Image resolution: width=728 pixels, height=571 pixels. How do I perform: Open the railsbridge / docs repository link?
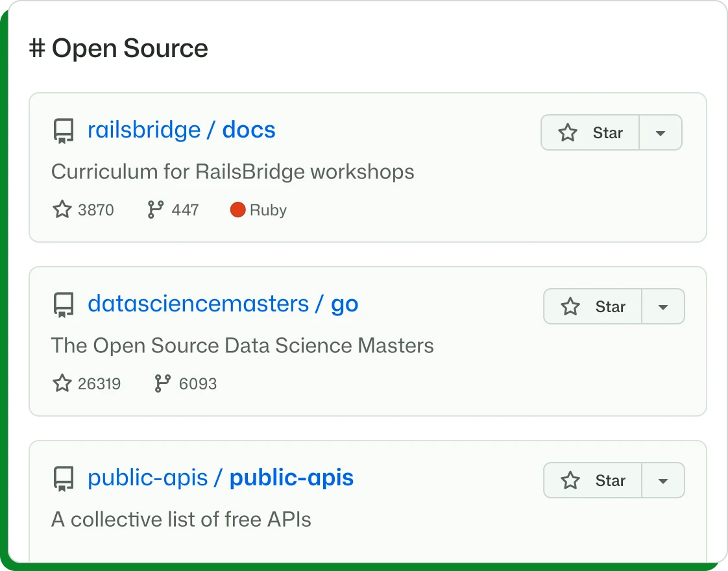point(182,130)
